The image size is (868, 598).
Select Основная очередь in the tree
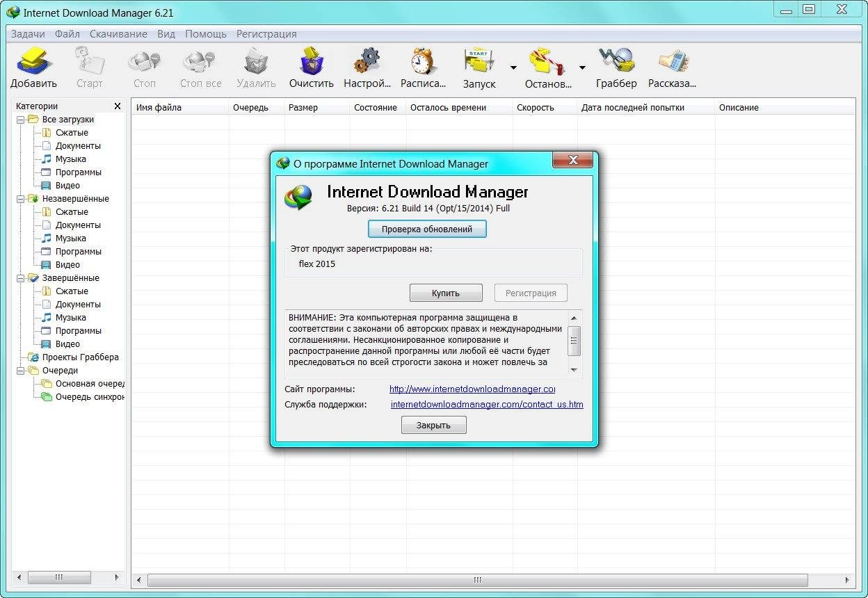90,384
